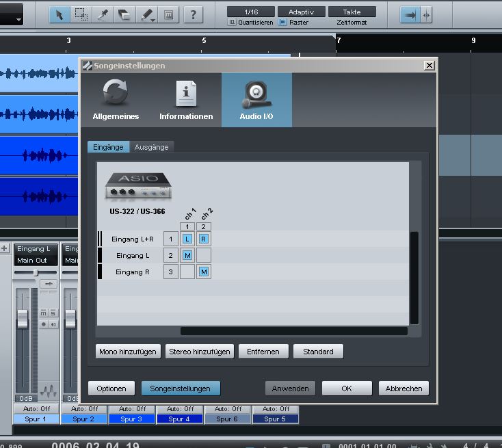Open Optionen at dialog bottom

111,388
